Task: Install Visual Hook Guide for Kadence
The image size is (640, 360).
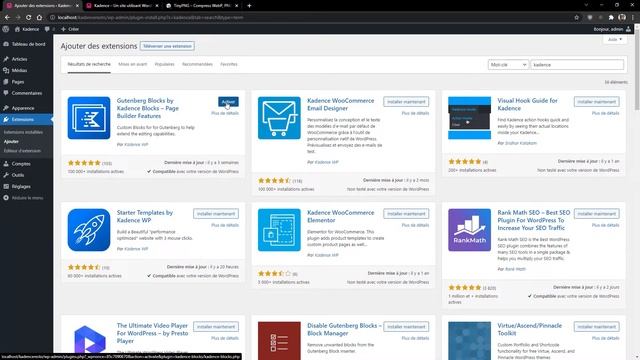Action: [596, 102]
